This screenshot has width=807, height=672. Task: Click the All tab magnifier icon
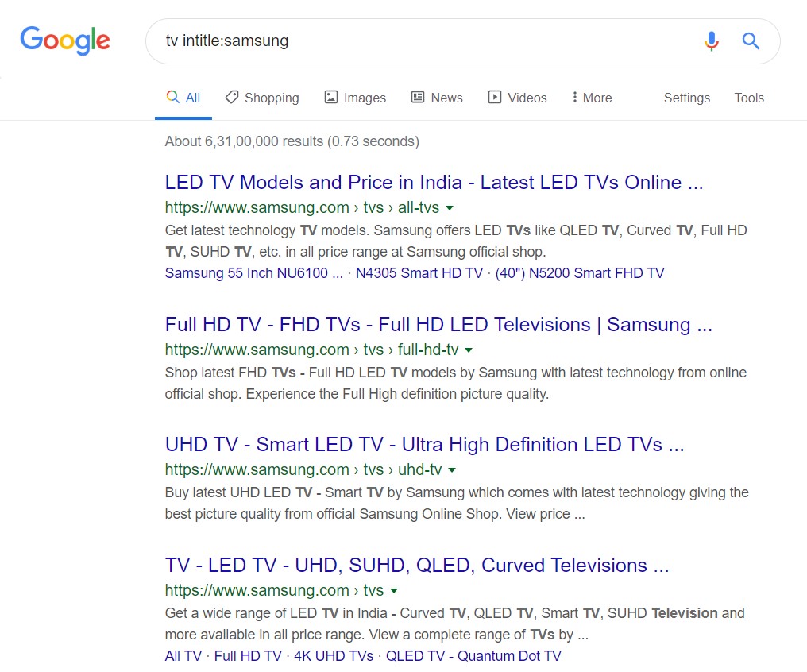[x=173, y=97]
